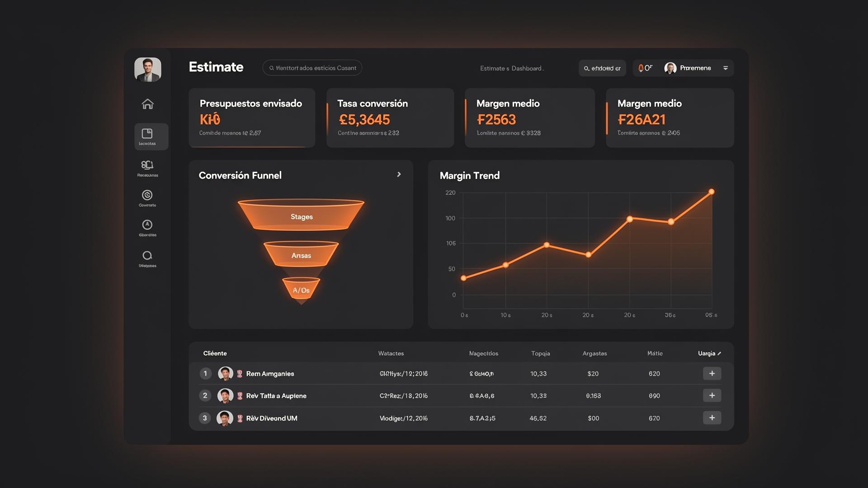Click the plus button for Rev Tatta a Aupiene
Screen dimensions: 868x488
(712, 395)
